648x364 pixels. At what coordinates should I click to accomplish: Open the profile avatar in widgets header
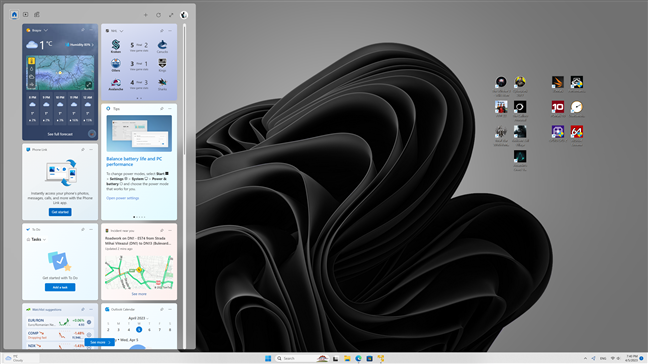[184, 15]
